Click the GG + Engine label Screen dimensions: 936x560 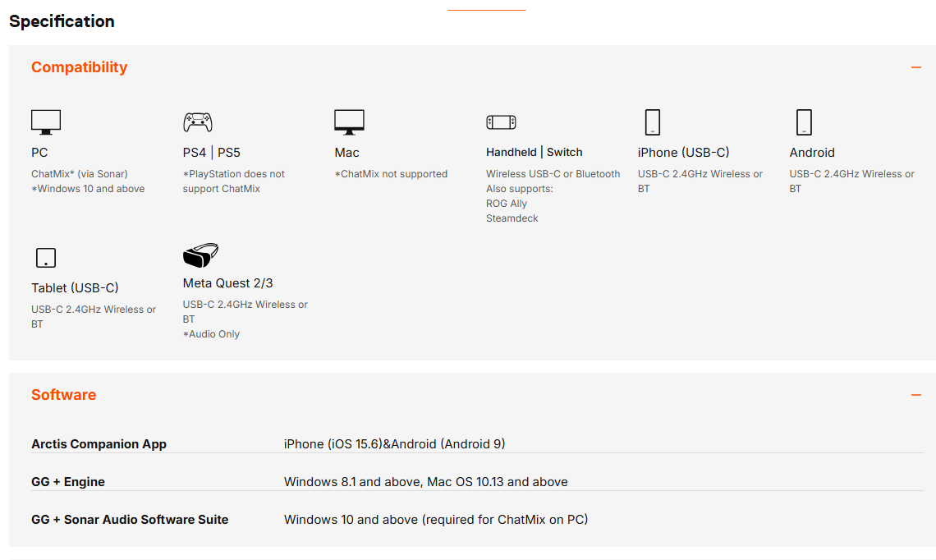[x=68, y=482]
